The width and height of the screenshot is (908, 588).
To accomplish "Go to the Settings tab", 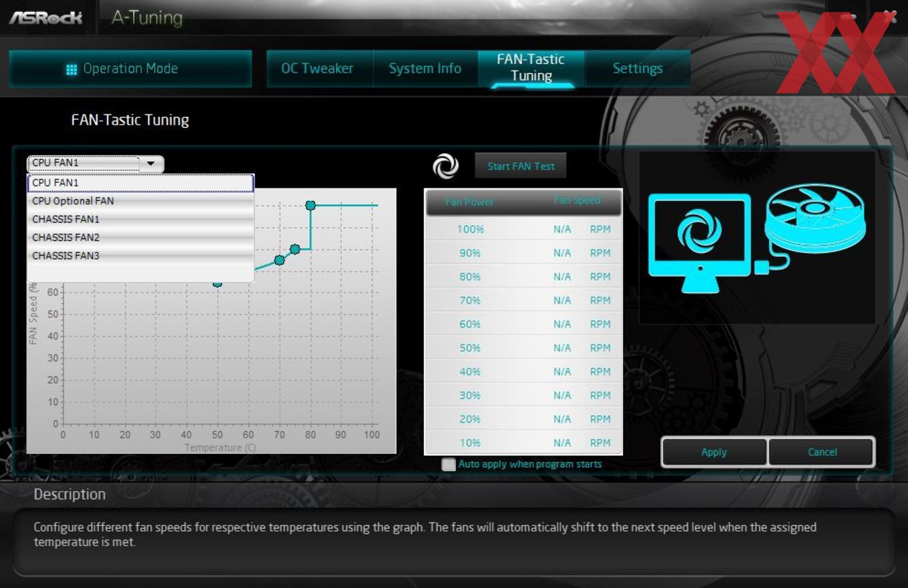I will [x=638, y=69].
